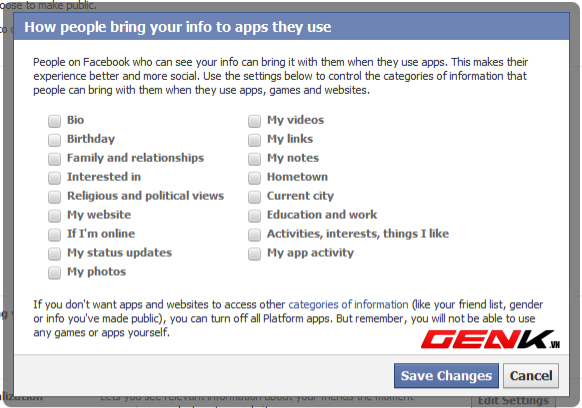Check the My website option

54,216
